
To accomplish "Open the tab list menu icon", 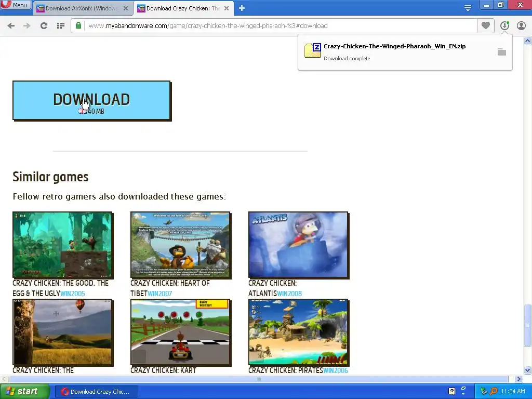I will point(468,8).
